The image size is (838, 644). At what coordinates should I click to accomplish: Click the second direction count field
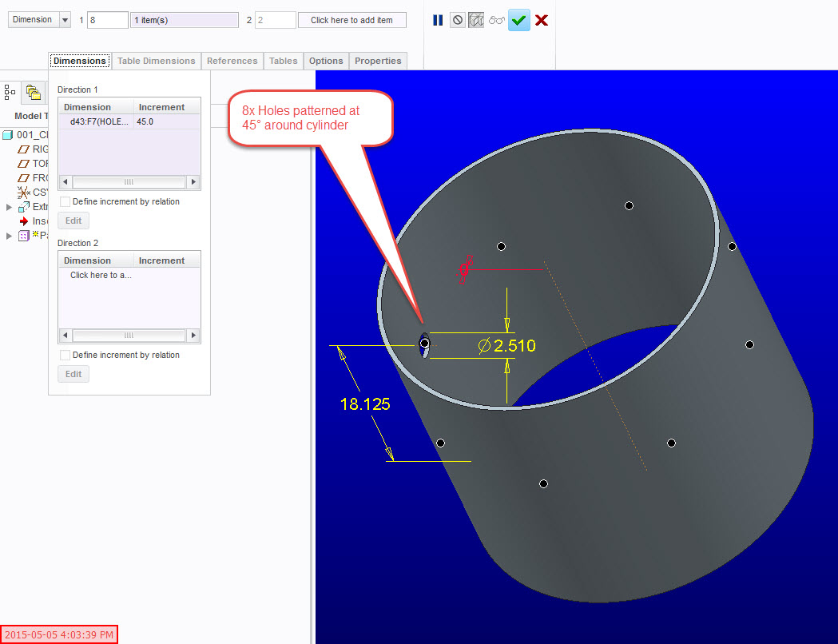pos(276,20)
